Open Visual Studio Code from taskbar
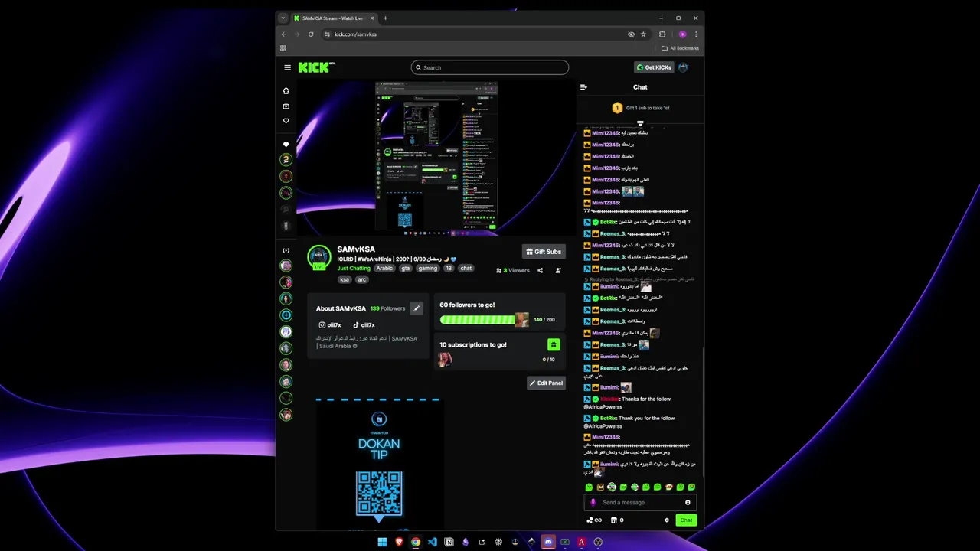This screenshot has width=980, height=551. pos(432,542)
